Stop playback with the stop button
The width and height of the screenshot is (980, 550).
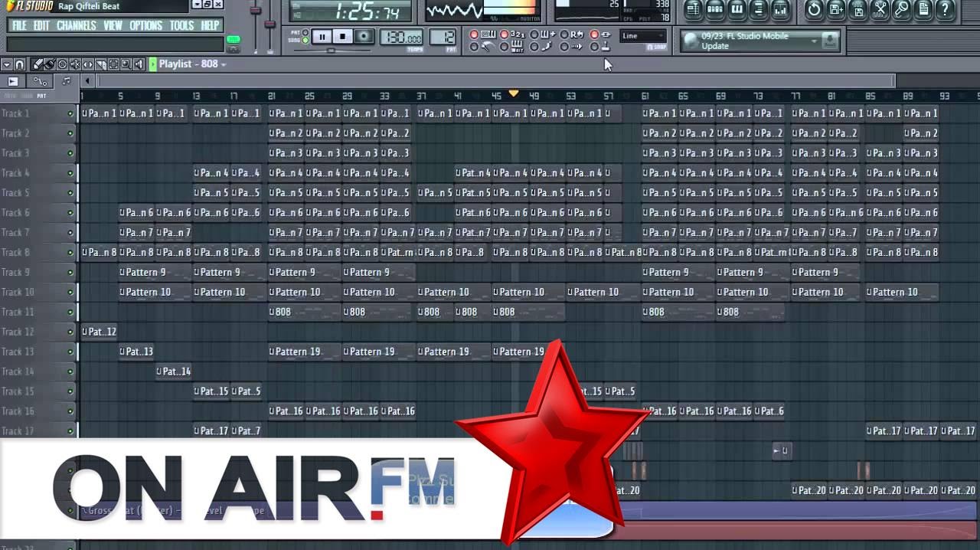coord(343,36)
